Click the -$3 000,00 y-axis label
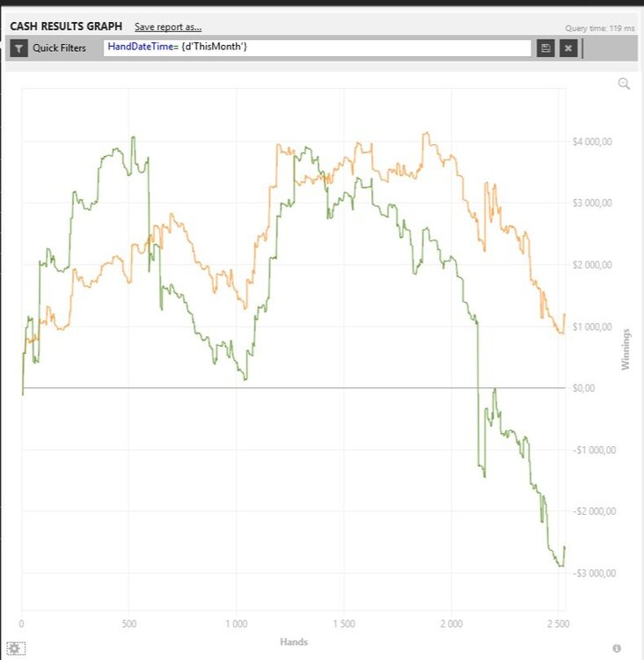The width and height of the screenshot is (644, 660). (594, 573)
